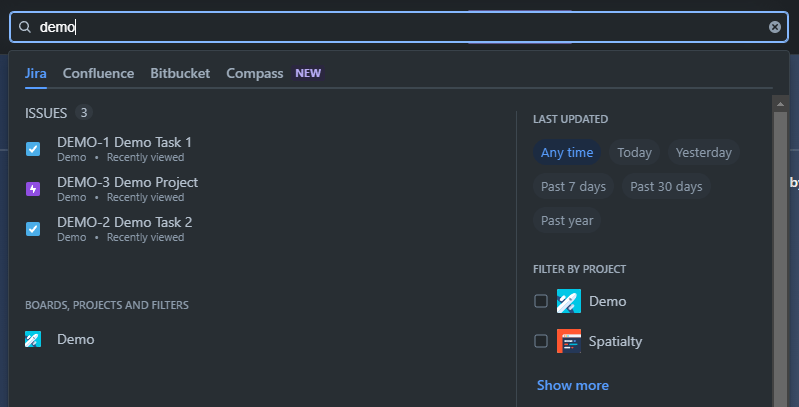This screenshot has width=799, height=407.
Task: Click the DEMO-3 epic lightning icon
Action: point(33,189)
